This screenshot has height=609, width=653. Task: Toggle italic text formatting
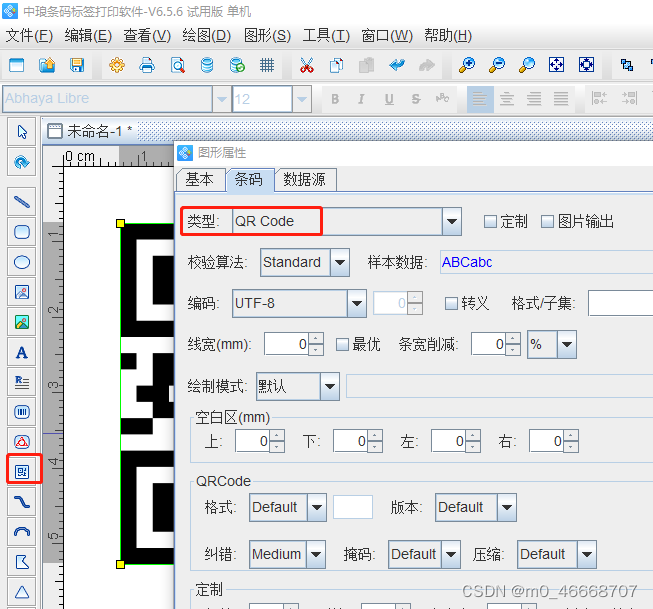pyautogui.click(x=361, y=99)
